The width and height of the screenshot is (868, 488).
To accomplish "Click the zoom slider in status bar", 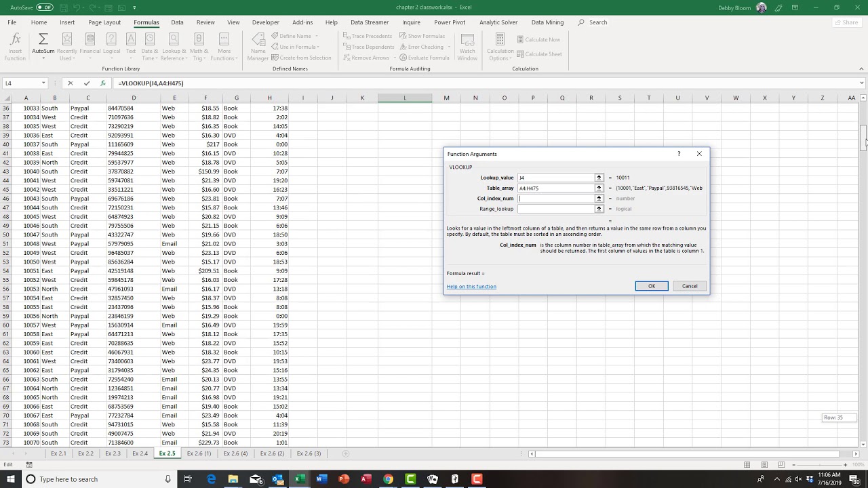I will [x=820, y=464].
